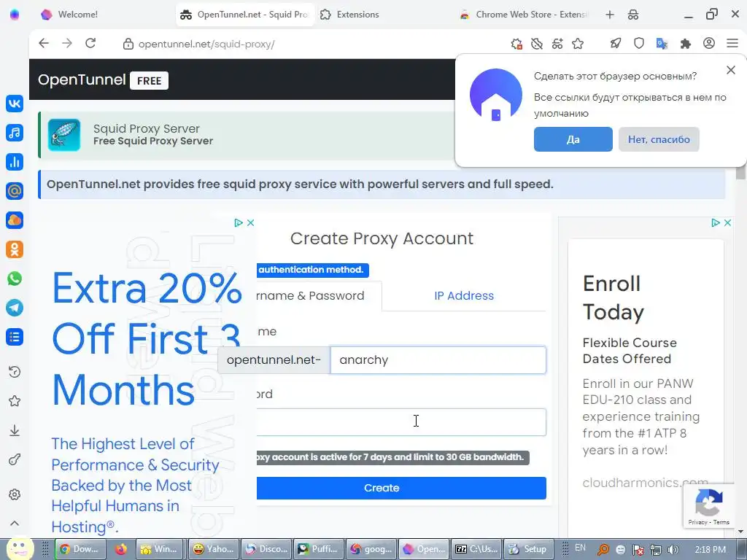Open the Cloud sidebar shortcut
The image size is (747, 560).
tap(15, 220)
